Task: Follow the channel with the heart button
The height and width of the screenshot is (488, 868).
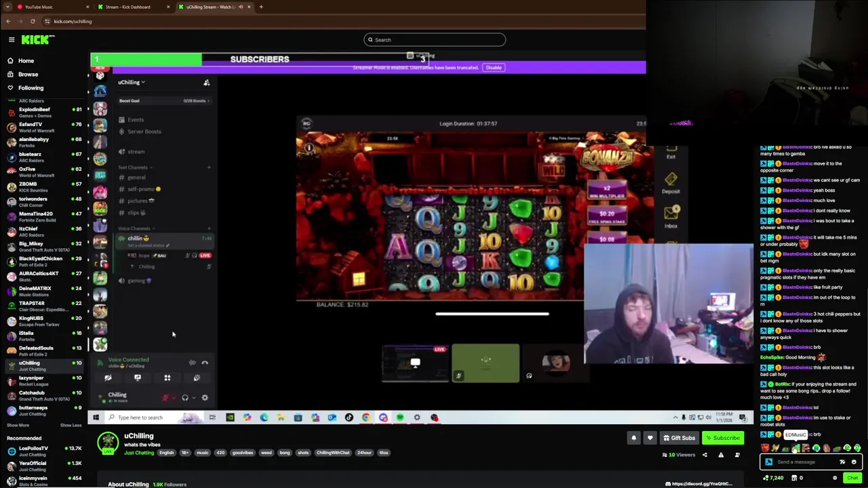Action: (650, 438)
